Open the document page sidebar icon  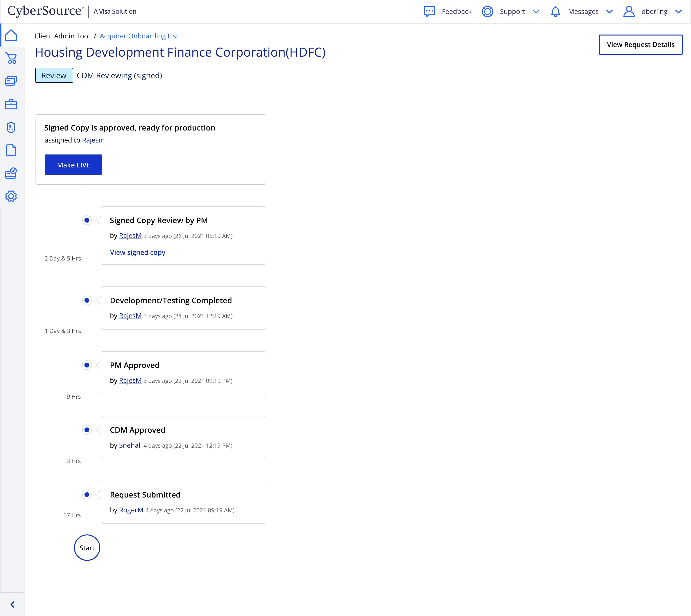(11, 150)
